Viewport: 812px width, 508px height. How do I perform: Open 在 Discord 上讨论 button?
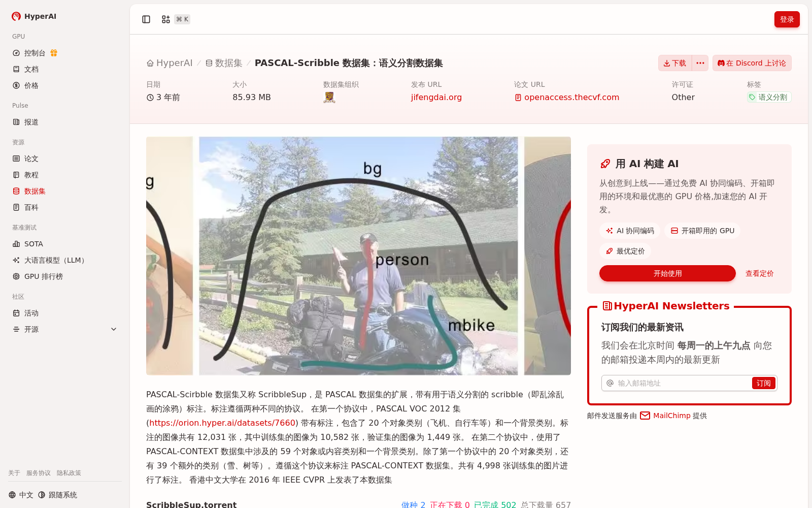pos(752,63)
